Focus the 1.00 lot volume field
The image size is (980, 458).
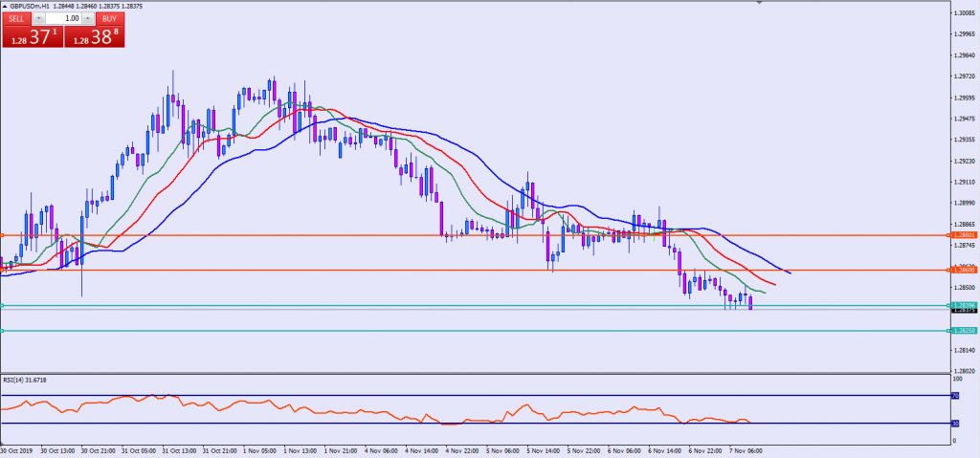tap(65, 18)
